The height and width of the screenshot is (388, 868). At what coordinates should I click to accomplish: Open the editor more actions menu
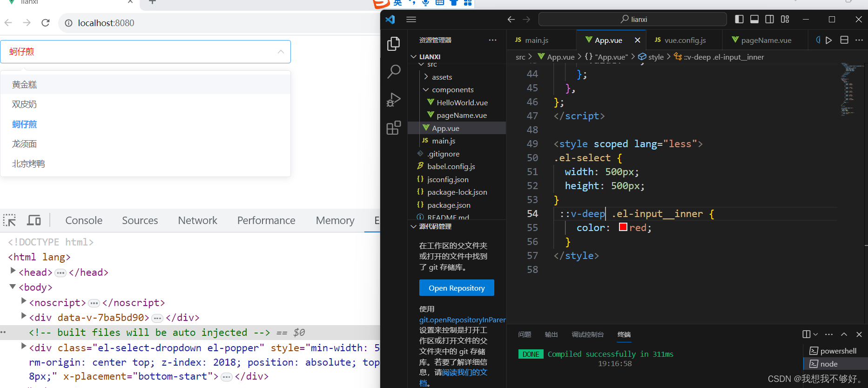[859, 40]
